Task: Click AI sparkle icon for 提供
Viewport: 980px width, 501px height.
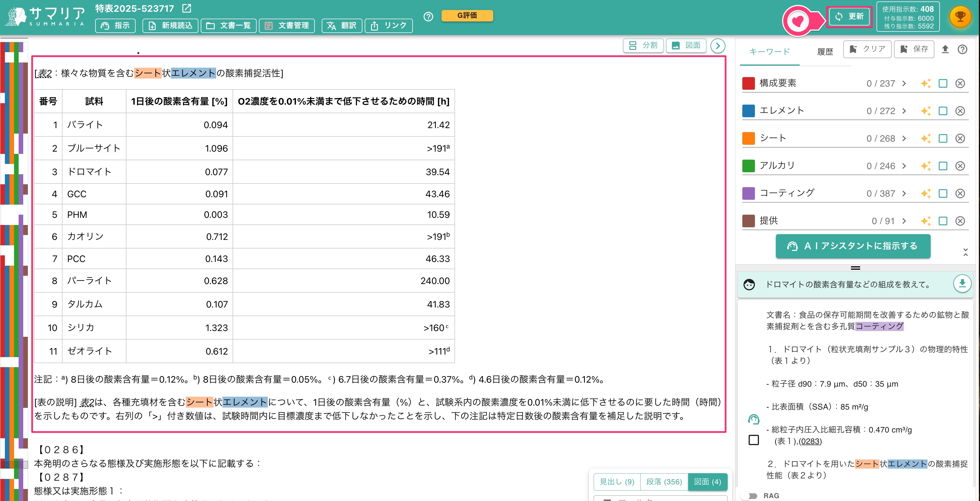Action: (x=926, y=221)
